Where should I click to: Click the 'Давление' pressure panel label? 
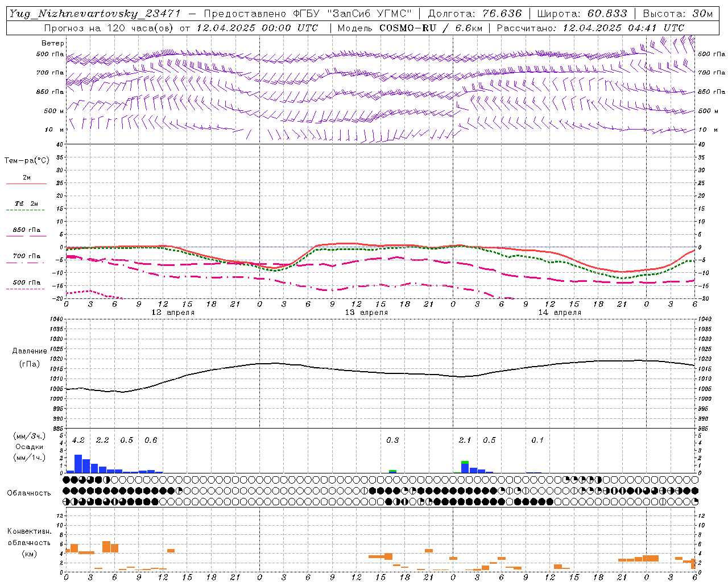pos(30,351)
